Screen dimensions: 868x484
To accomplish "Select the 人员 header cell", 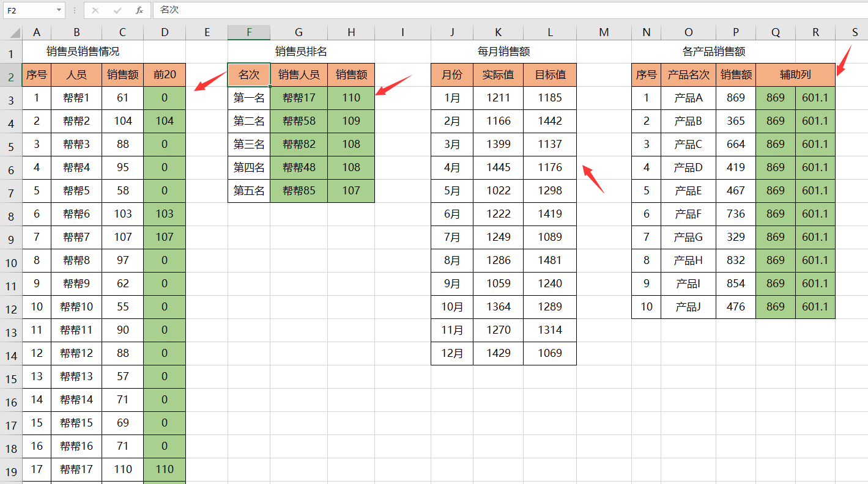I will coord(76,75).
